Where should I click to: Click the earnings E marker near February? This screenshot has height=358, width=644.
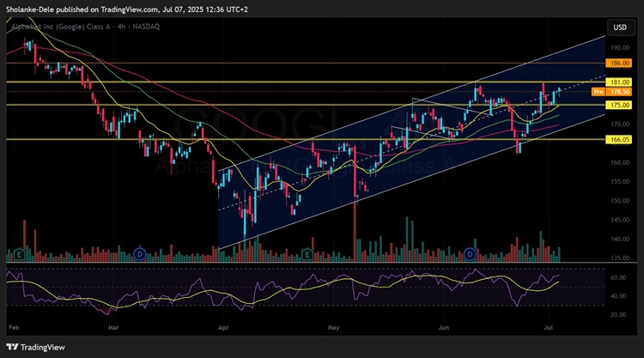[x=19, y=254]
